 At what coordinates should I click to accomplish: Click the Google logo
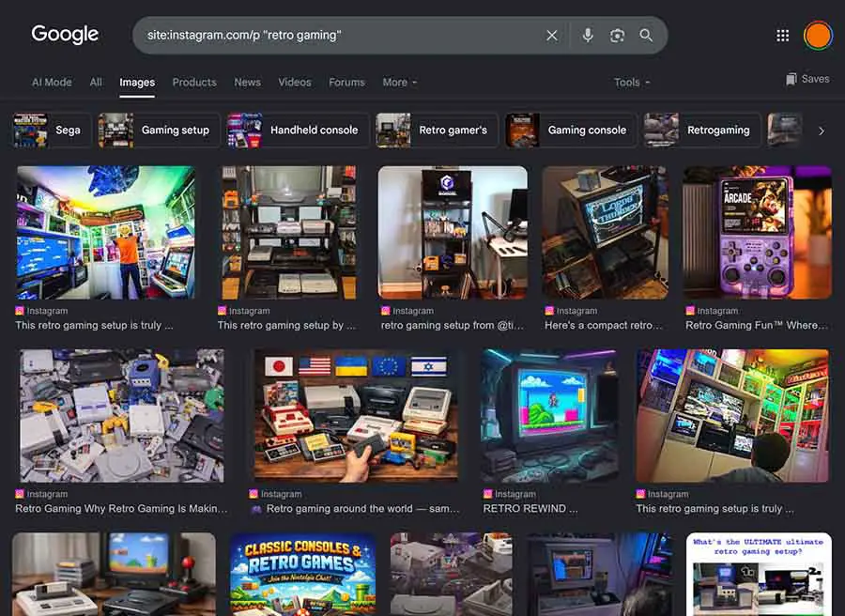tap(65, 35)
